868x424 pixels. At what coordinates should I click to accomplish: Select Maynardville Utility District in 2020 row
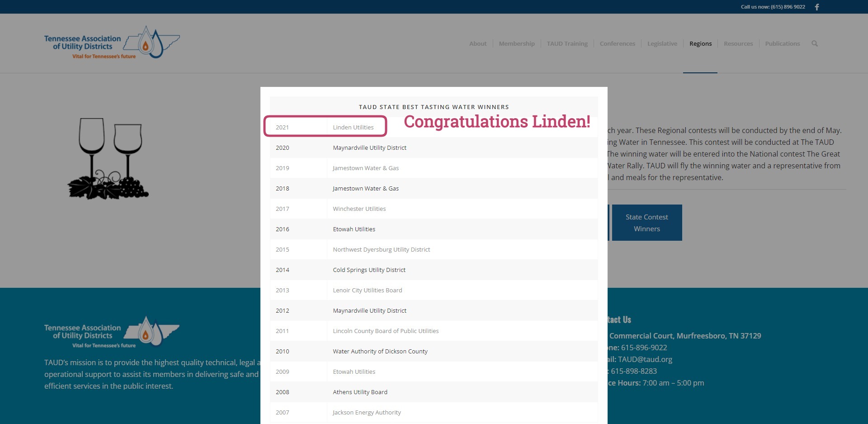(x=370, y=148)
